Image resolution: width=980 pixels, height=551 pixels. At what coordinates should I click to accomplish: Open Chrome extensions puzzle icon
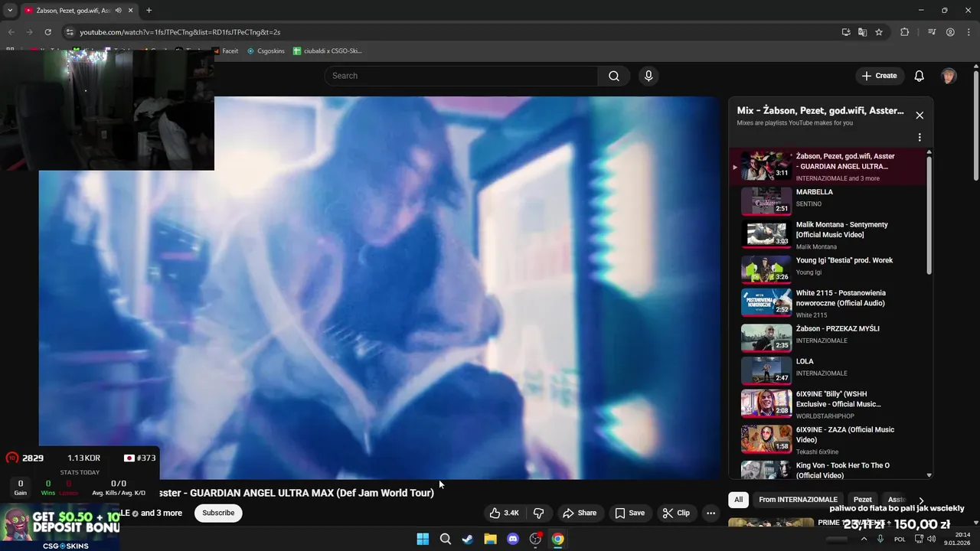pos(905,32)
